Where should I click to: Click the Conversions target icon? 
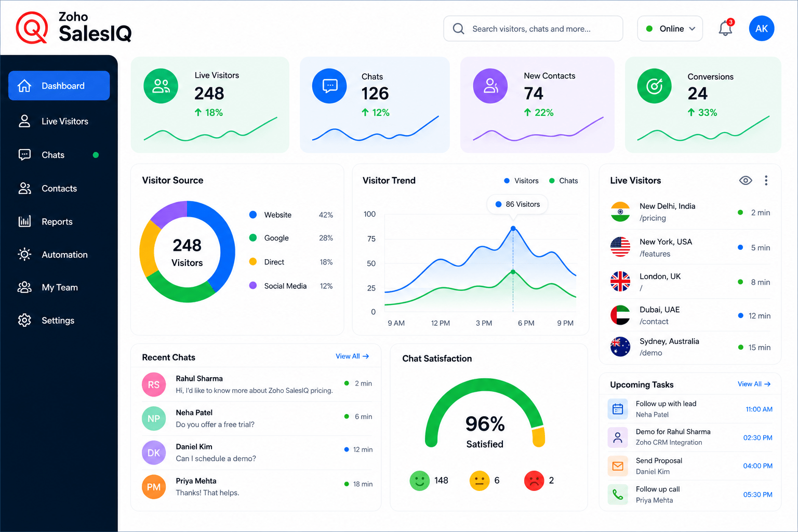click(x=655, y=86)
